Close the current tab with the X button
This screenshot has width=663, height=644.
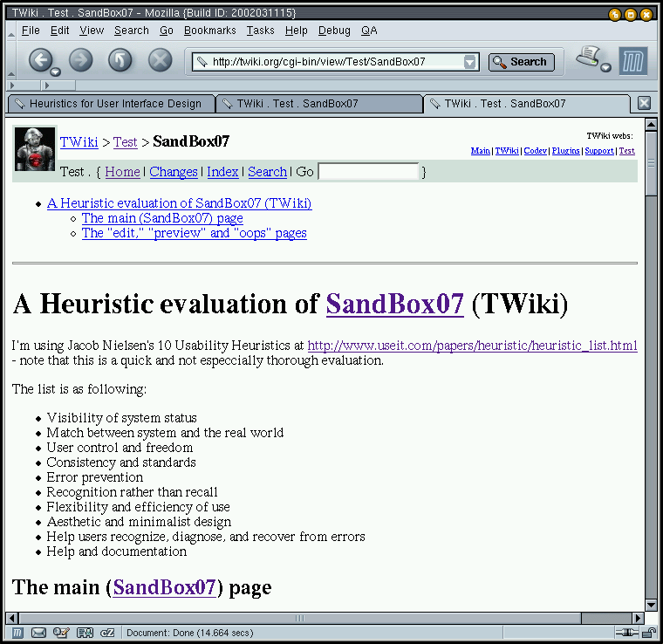coord(644,103)
